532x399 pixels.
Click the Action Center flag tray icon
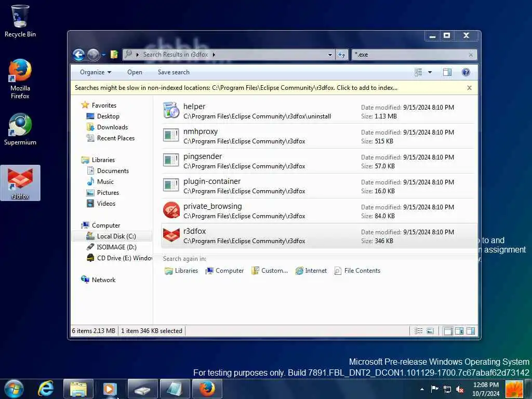coord(435,389)
